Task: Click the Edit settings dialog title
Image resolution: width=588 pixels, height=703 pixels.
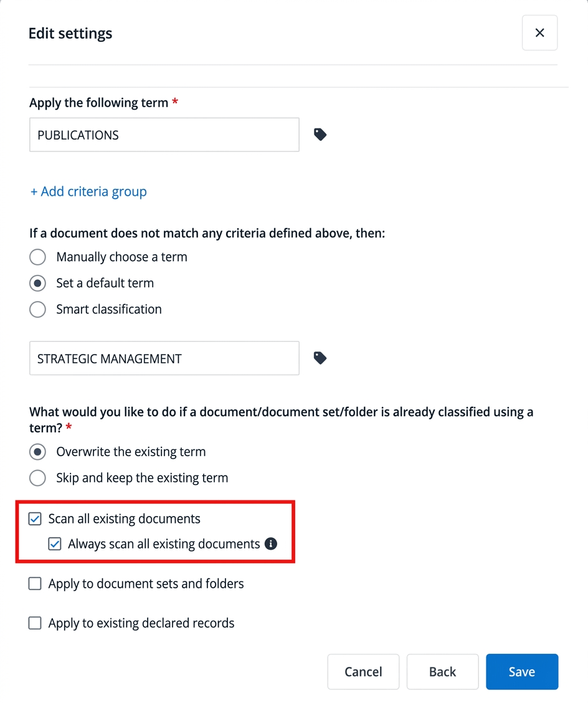Action: (x=70, y=33)
